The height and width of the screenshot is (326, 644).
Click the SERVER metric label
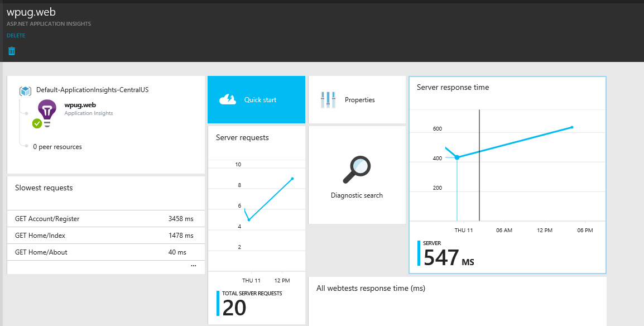point(432,243)
